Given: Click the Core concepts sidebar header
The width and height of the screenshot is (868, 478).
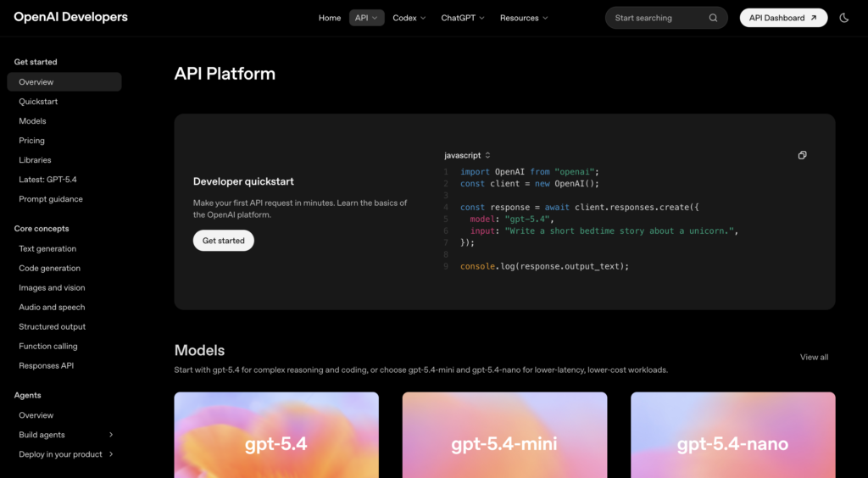Looking at the screenshot, I should [42, 229].
